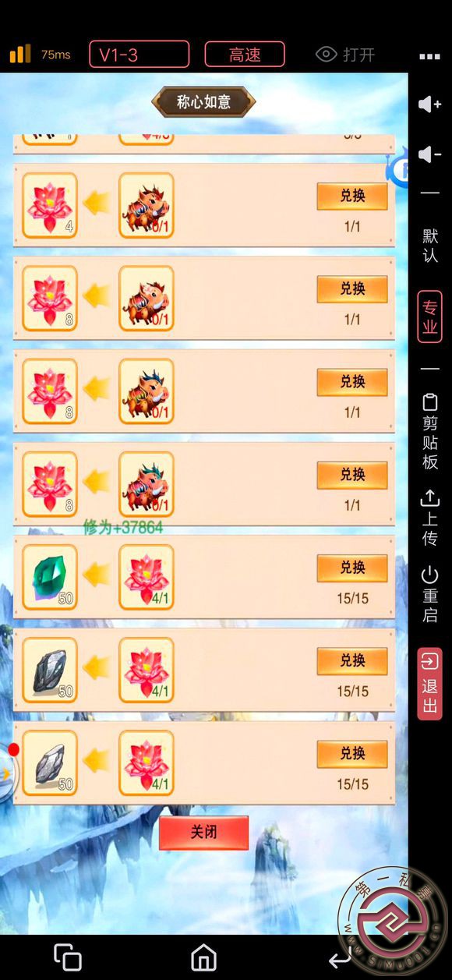Select the 默认 (default) mode option
This screenshot has width=452, height=980.
click(x=430, y=246)
